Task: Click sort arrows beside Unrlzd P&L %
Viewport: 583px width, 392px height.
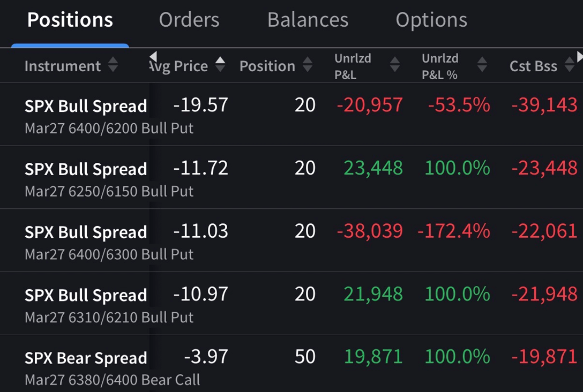Action: pos(482,65)
